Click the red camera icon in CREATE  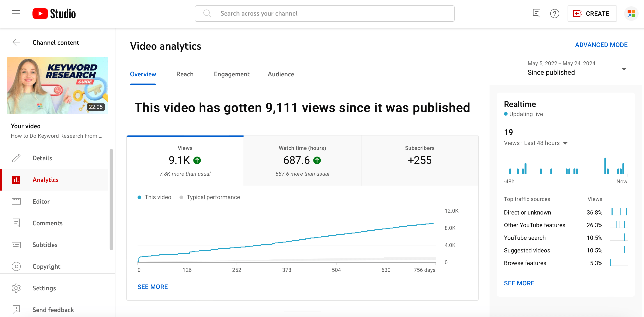(x=577, y=14)
